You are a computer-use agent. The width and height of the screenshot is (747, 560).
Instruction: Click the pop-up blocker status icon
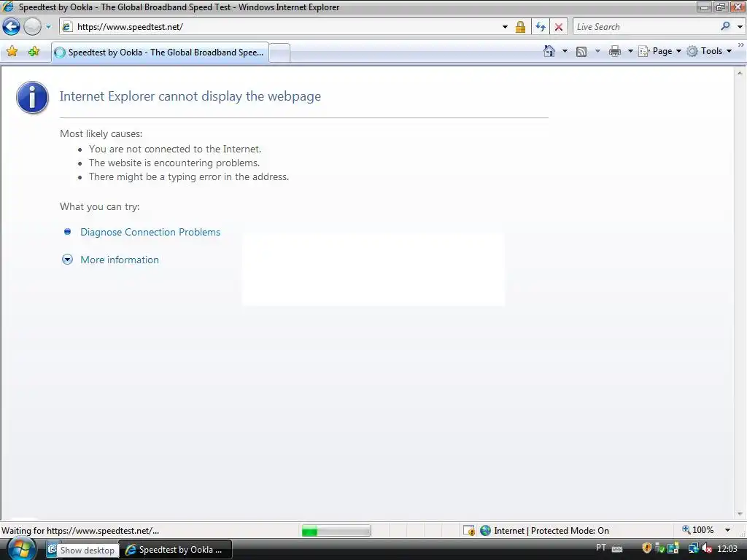tap(469, 531)
